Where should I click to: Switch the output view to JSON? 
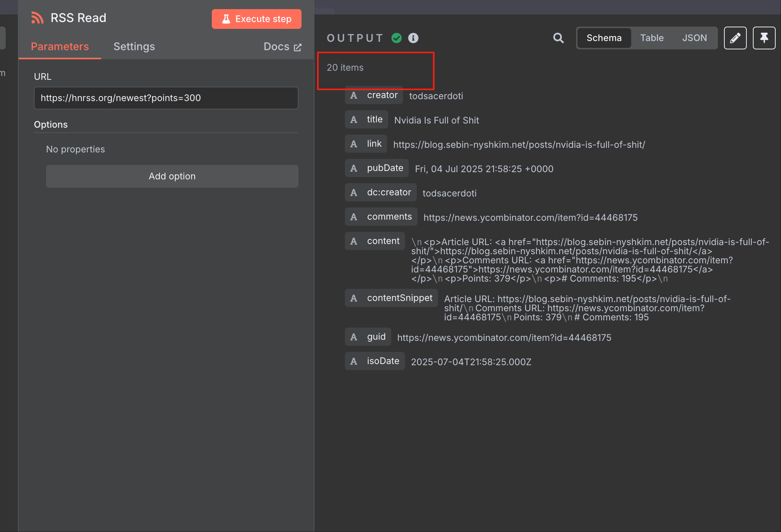[694, 38]
